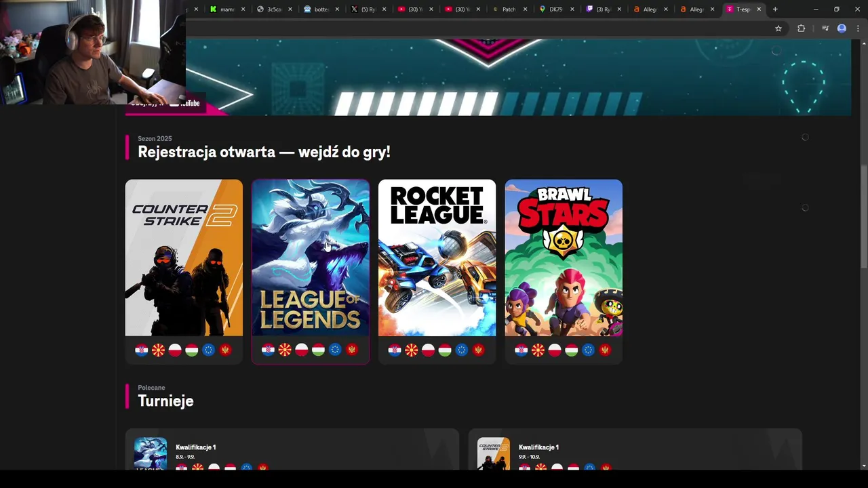Switch to the X '(5) Ry' tab
The width and height of the screenshot is (868, 488).
pos(368,9)
